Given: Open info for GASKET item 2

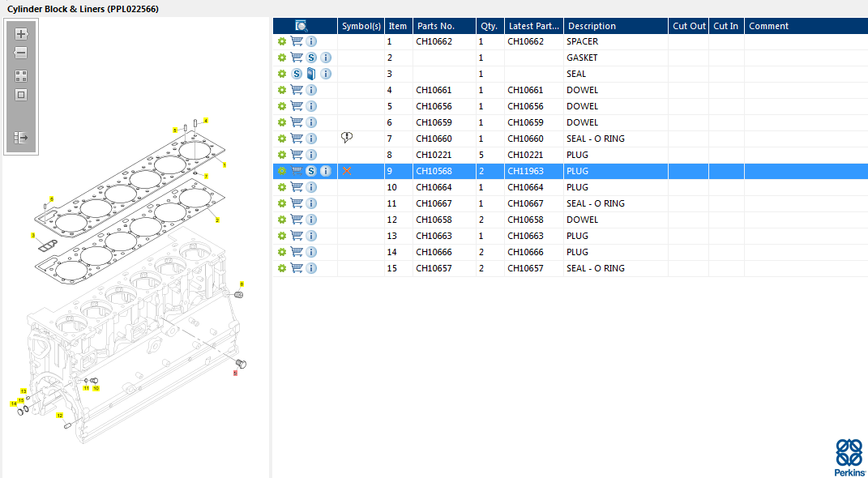Looking at the screenshot, I should point(326,58).
